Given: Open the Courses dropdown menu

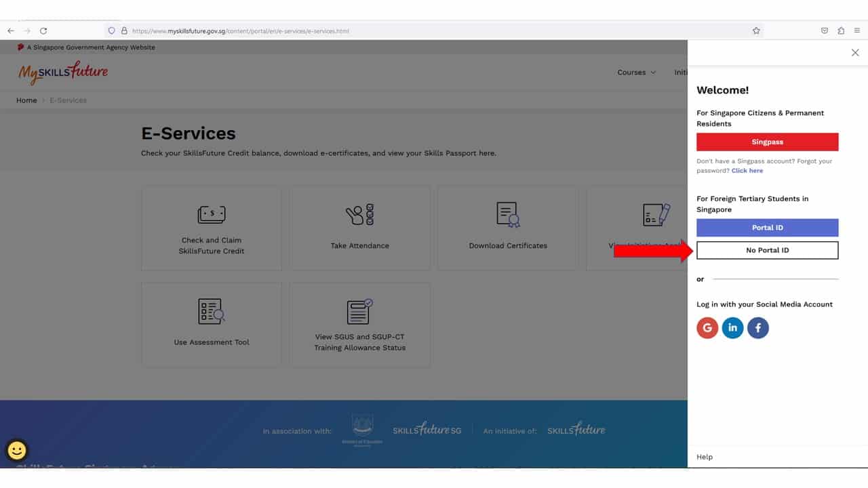Looking at the screenshot, I should 636,73.
